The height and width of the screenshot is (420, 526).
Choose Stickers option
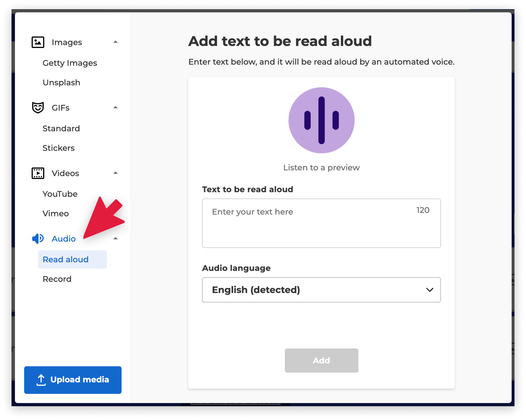point(59,148)
